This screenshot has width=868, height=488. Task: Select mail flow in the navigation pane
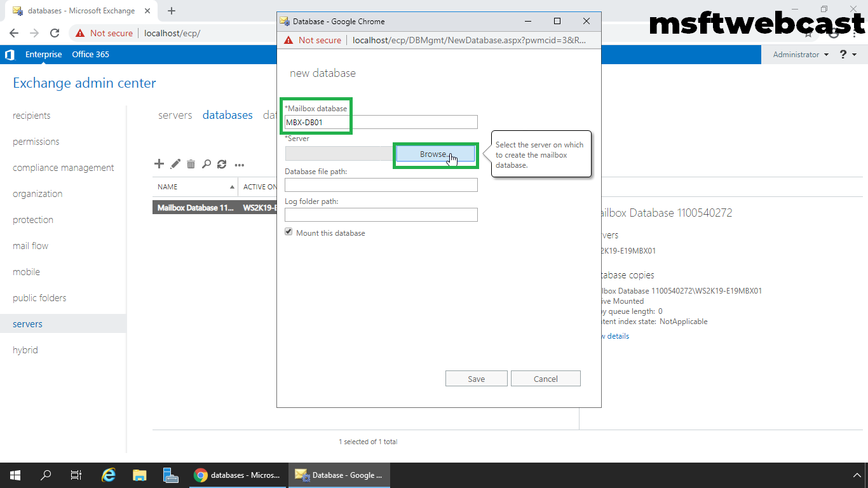(x=29, y=245)
